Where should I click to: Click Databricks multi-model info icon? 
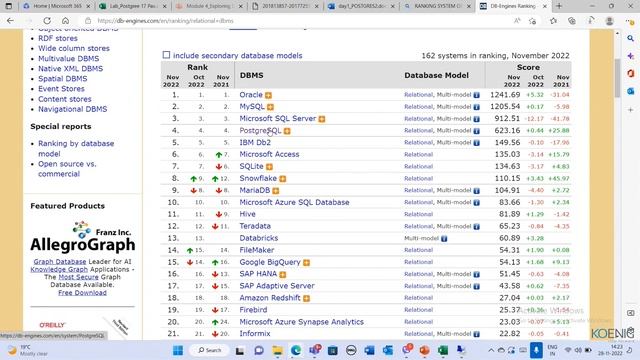444,238
